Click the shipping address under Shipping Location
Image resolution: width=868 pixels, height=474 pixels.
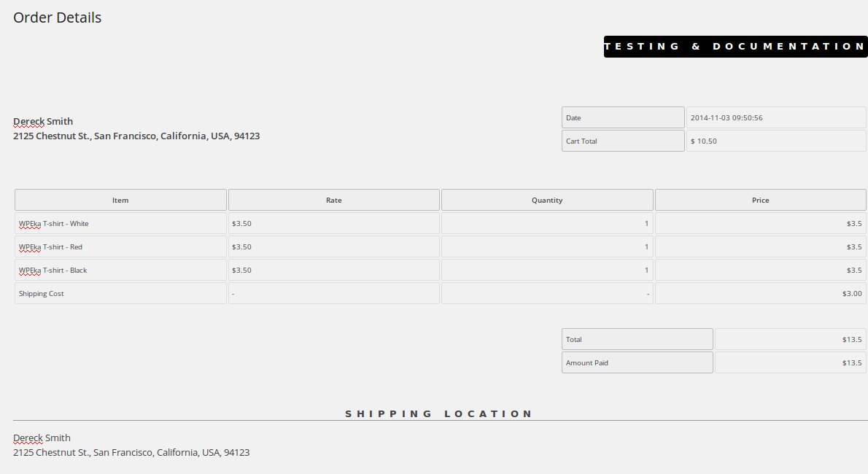pyautogui.click(x=131, y=452)
